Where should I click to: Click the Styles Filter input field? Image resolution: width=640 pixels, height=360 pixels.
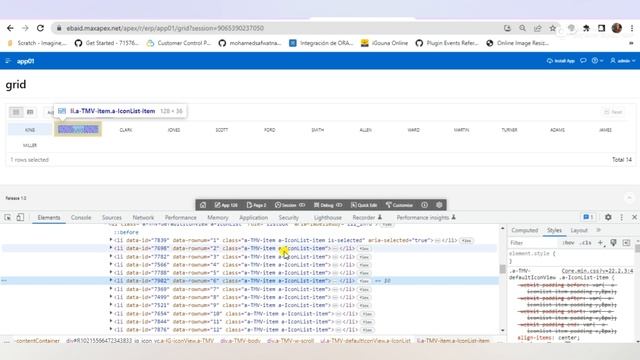tap(532, 243)
